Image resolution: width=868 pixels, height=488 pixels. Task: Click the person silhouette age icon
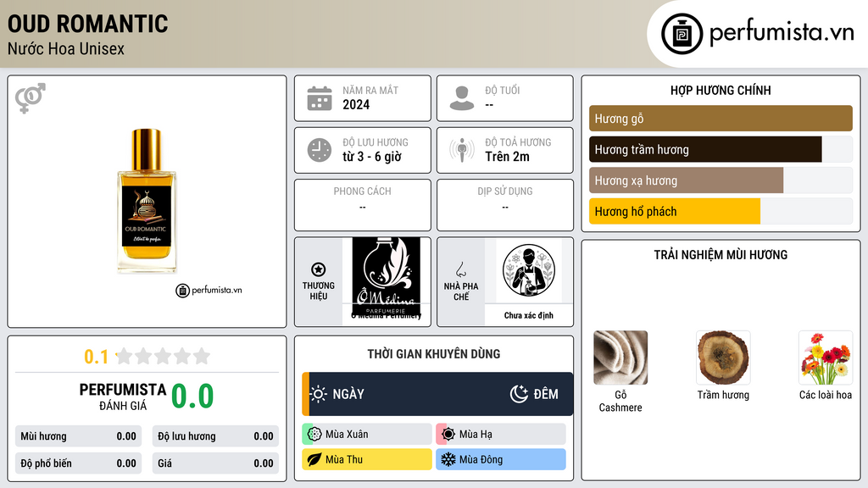point(462,98)
